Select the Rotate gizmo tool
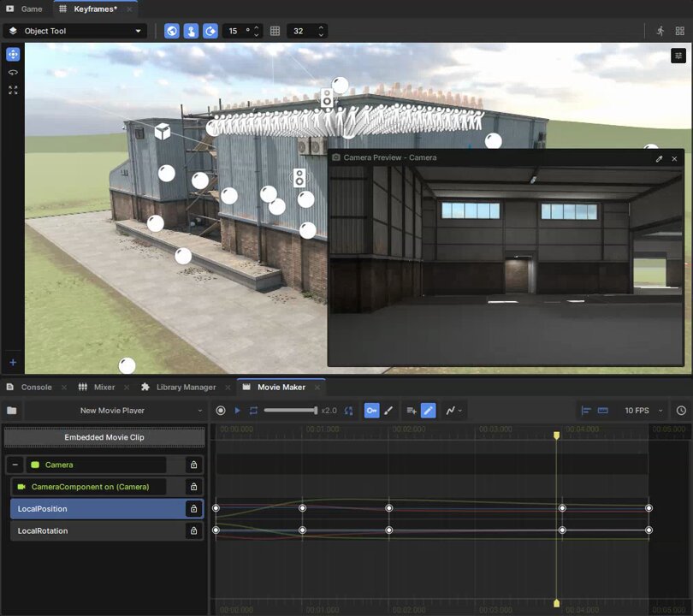This screenshot has width=693, height=616. (13, 73)
